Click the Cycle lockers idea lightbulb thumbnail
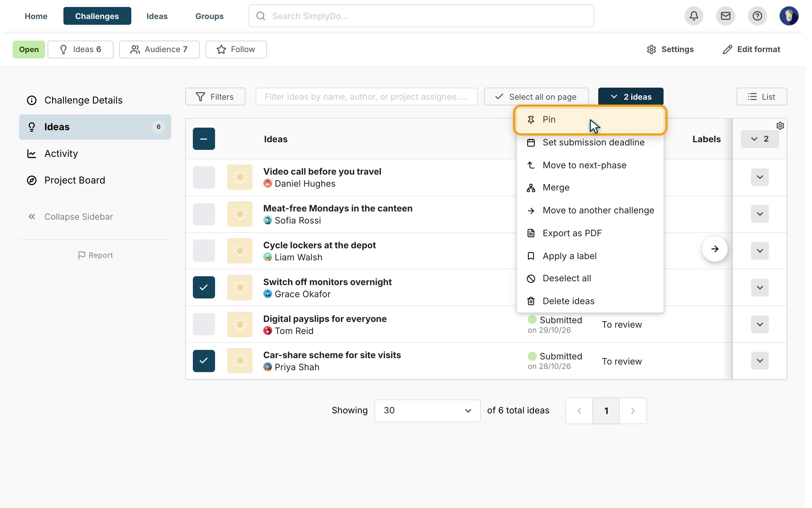812x508 pixels. [239, 251]
